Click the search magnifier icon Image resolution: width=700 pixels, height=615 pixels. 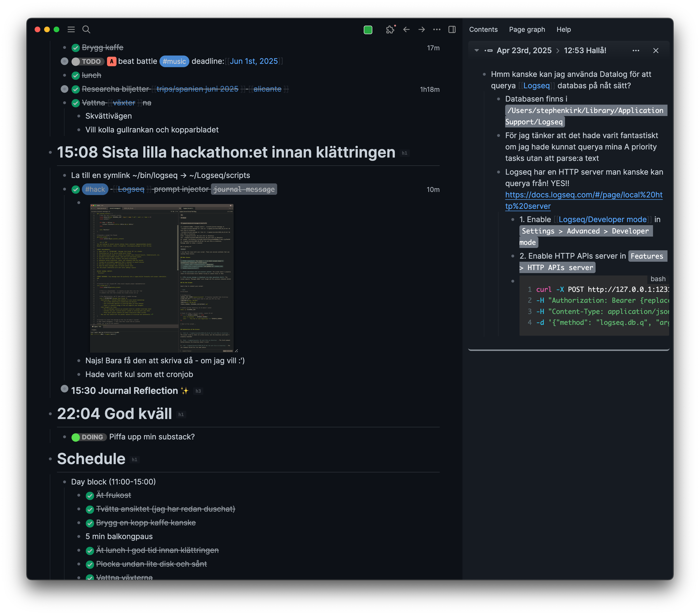pyautogui.click(x=86, y=29)
